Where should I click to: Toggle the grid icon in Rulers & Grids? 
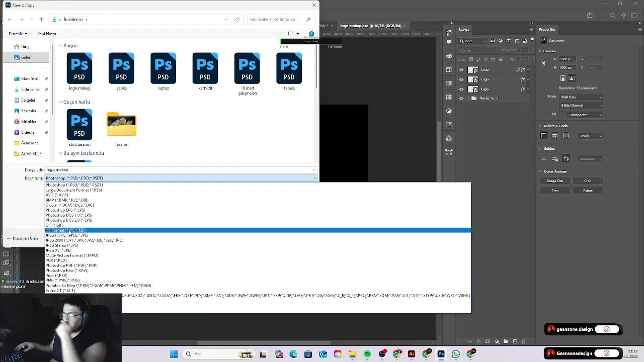pos(554,136)
